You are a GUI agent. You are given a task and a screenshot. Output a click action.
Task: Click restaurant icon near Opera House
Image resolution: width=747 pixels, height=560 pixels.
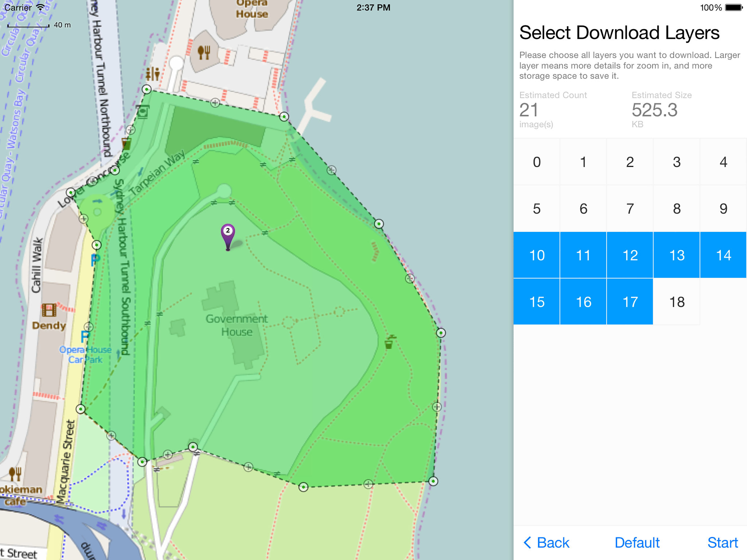pos(204,52)
